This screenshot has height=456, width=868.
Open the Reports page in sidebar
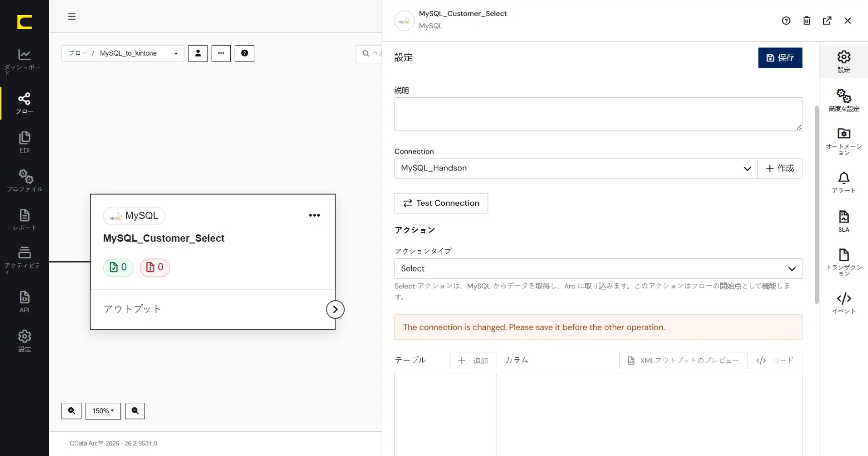click(x=24, y=220)
